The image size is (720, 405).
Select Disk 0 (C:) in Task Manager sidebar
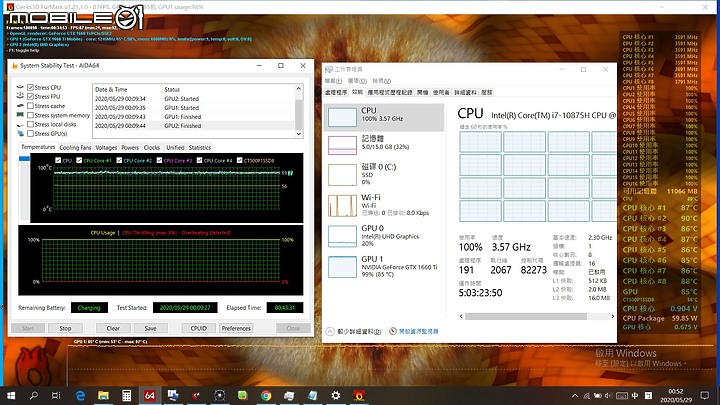click(384, 174)
